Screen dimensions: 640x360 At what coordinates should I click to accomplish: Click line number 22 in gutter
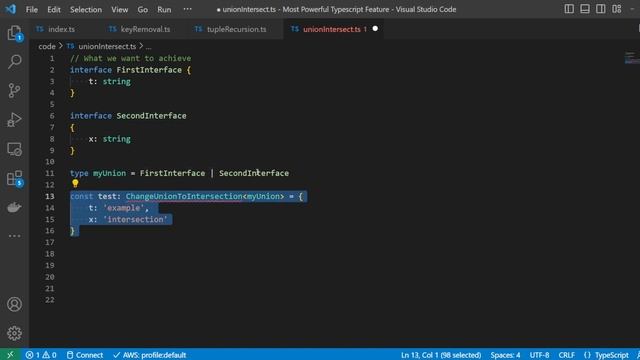click(49, 300)
